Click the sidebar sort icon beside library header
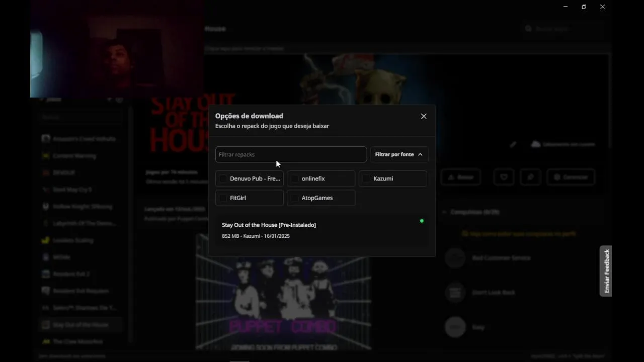Image resolution: width=644 pixels, height=362 pixels. click(x=109, y=100)
